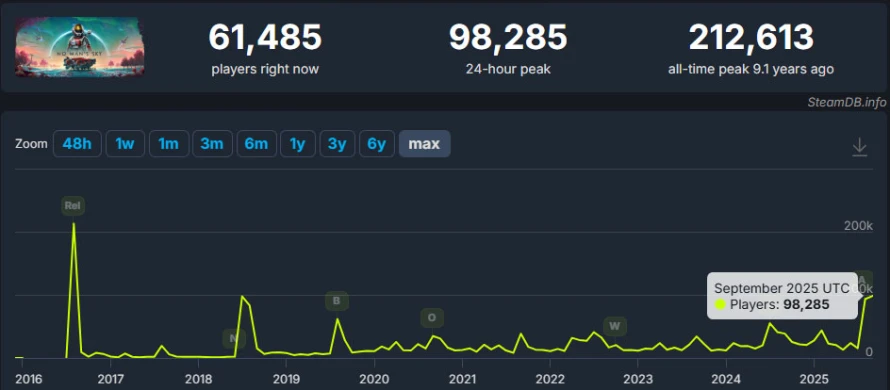Click the No Man's Sky game thumbnail

click(x=79, y=47)
